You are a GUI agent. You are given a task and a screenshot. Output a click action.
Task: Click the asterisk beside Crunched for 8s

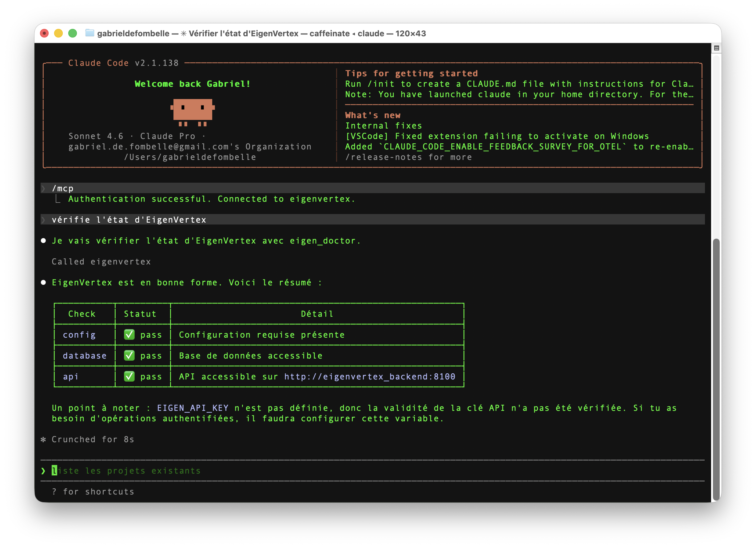click(x=43, y=439)
